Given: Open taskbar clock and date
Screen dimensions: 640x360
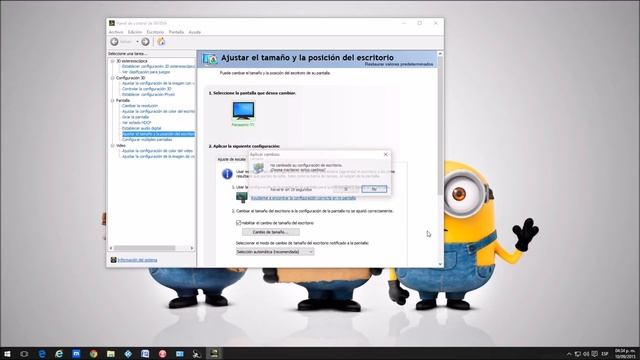Looking at the screenshot, I should point(625,353).
